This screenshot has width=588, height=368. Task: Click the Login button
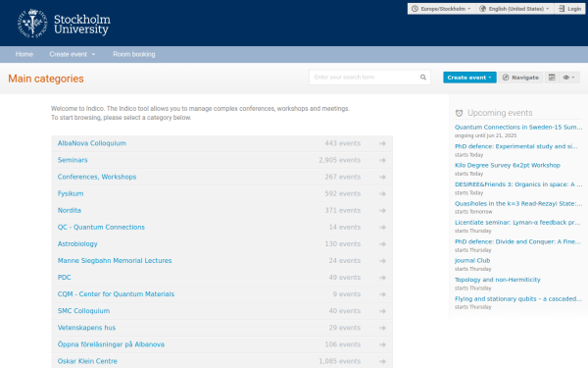point(570,9)
